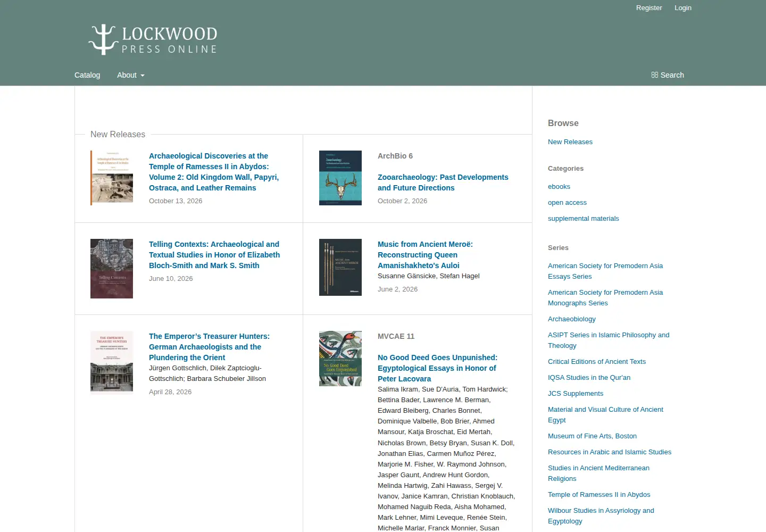This screenshot has width=766, height=532.
Task: Open The Emperor's Treasurer Hunters title link
Action: [x=209, y=347]
